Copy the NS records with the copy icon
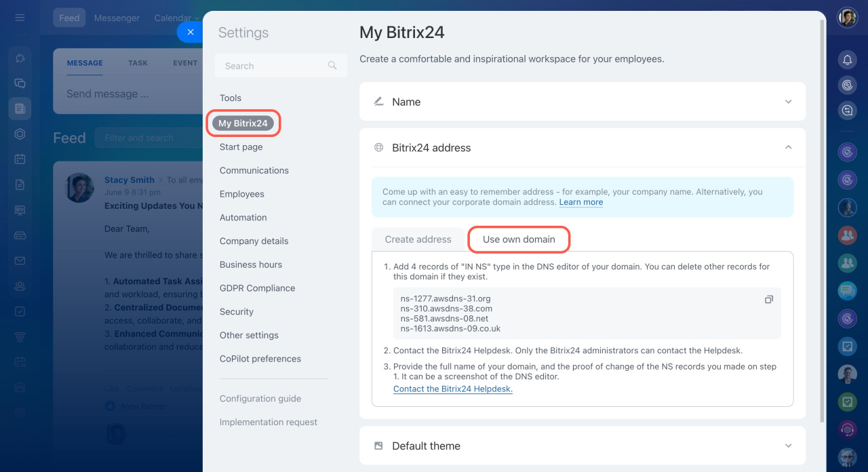This screenshot has height=472, width=868. point(769,299)
